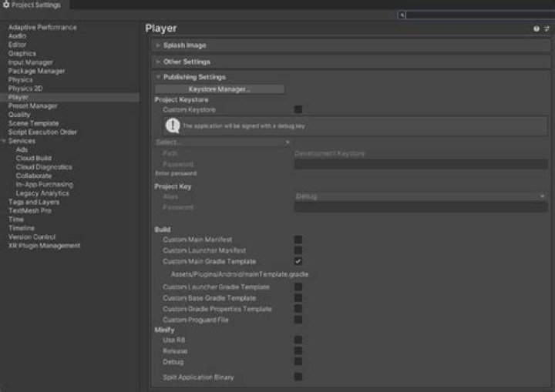Open the Editor settings category
The height and width of the screenshot is (392, 555).
17,45
